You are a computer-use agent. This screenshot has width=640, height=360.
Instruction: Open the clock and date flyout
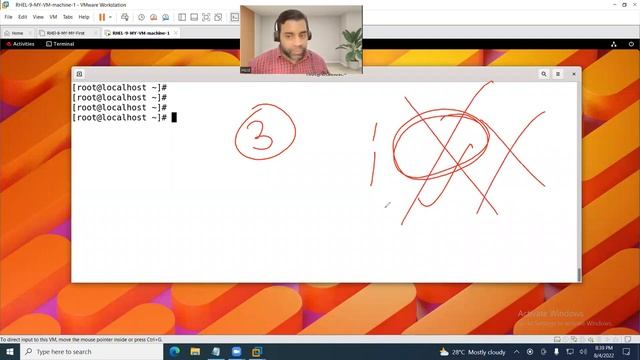tap(604, 352)
